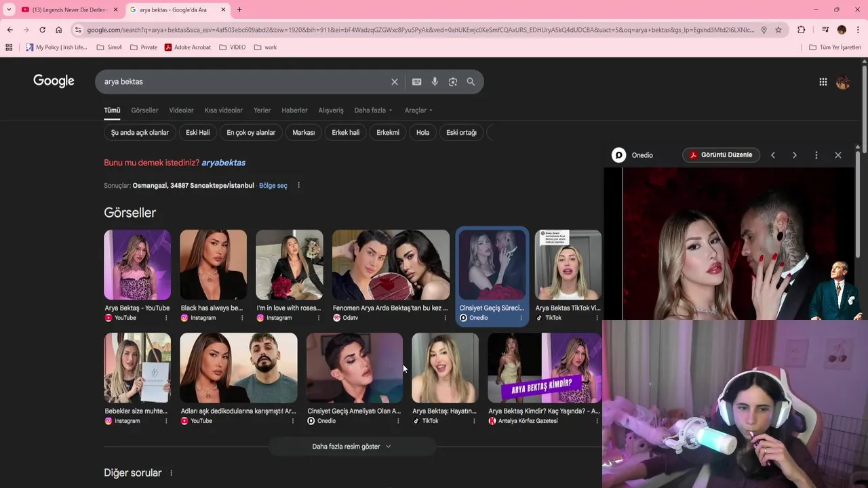Click the aryabektas spelling suggestion
Viewport: 868px width, 488px height.
coord(223,163)
